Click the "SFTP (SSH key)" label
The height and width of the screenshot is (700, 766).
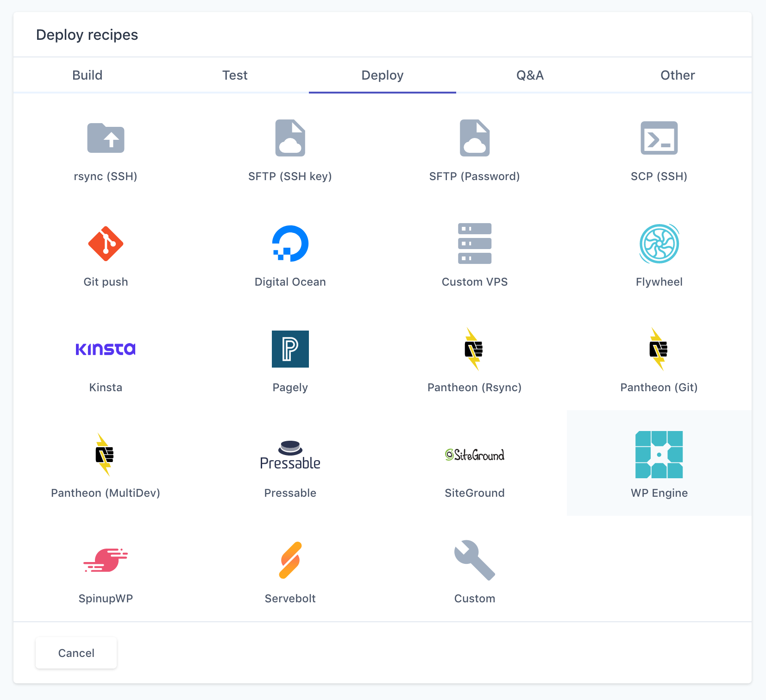tap(290, 176)
